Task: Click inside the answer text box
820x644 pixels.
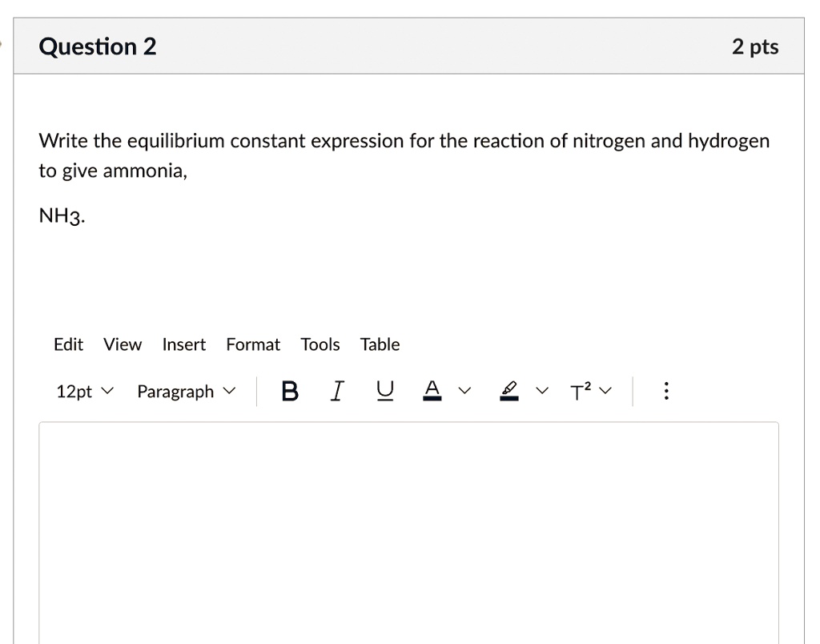Action: (x=408, y=529)
